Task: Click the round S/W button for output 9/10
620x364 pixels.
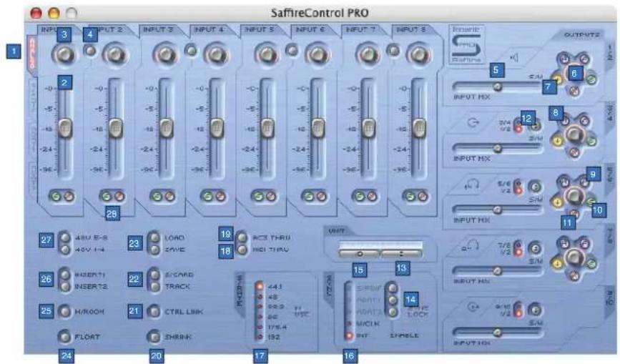Action: 535,310
